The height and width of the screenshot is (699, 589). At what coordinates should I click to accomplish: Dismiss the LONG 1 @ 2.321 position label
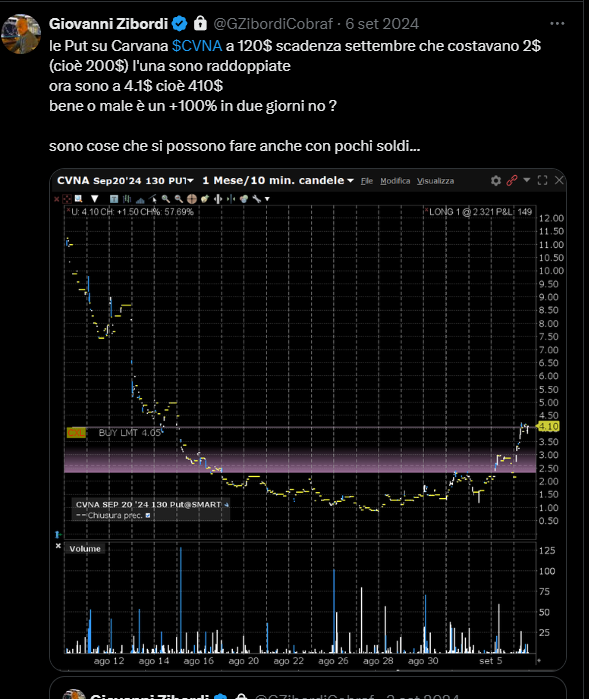426,210
